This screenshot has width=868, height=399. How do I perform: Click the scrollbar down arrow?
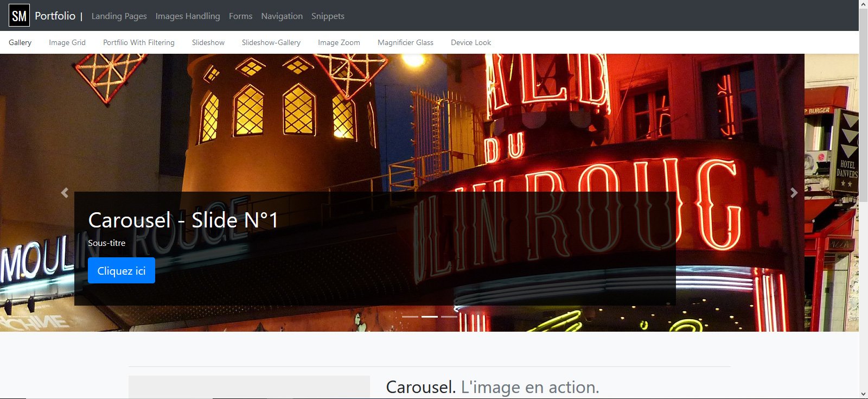[x=863, y=394]
